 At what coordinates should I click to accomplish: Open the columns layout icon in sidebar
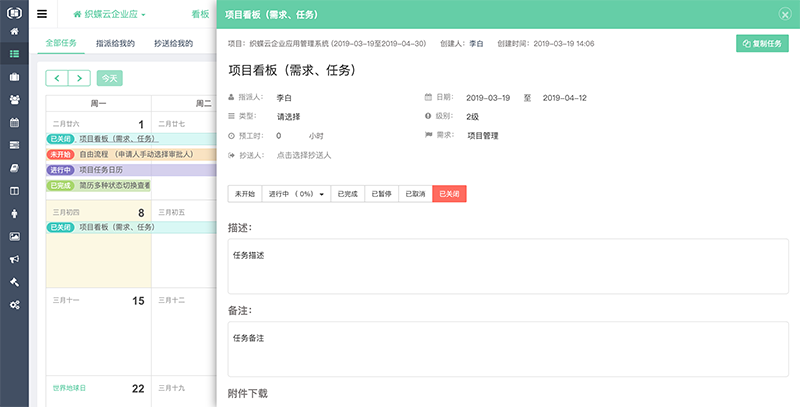(14, 191)
